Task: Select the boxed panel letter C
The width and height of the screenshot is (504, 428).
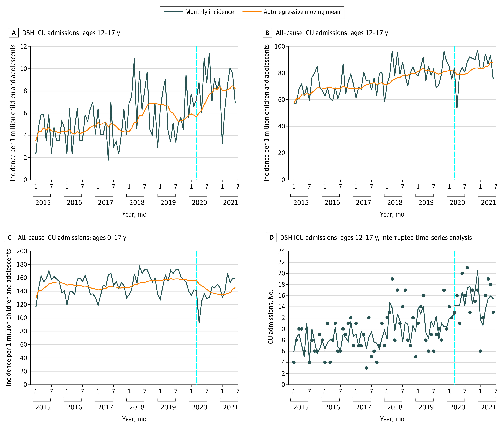Action: click(9, 237)
